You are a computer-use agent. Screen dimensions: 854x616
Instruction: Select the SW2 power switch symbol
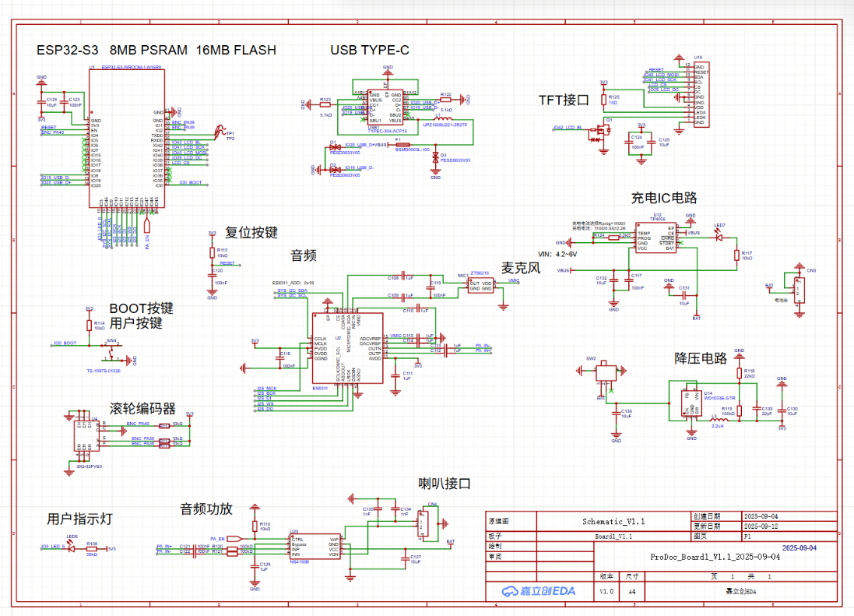606,372
